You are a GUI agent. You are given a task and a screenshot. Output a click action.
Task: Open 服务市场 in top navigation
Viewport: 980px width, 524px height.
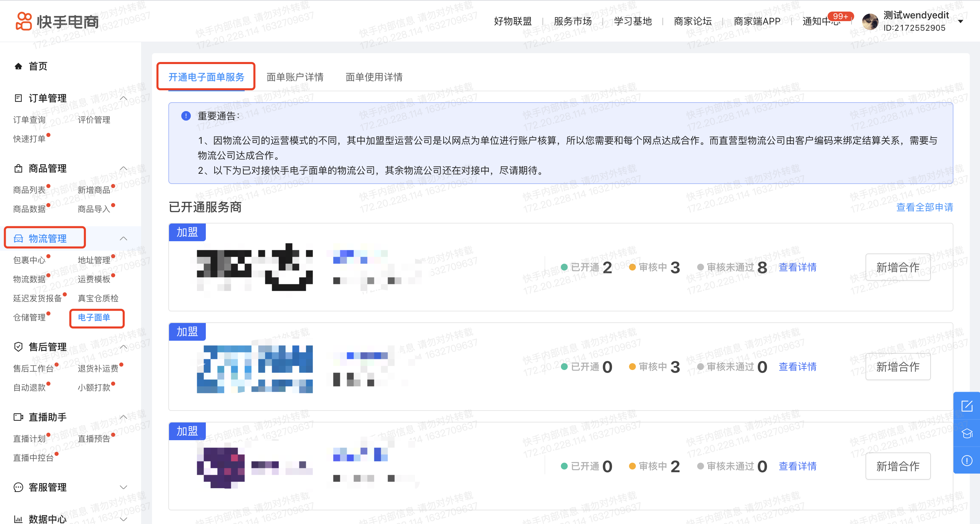pyautogui.click(x=572, y=21)
